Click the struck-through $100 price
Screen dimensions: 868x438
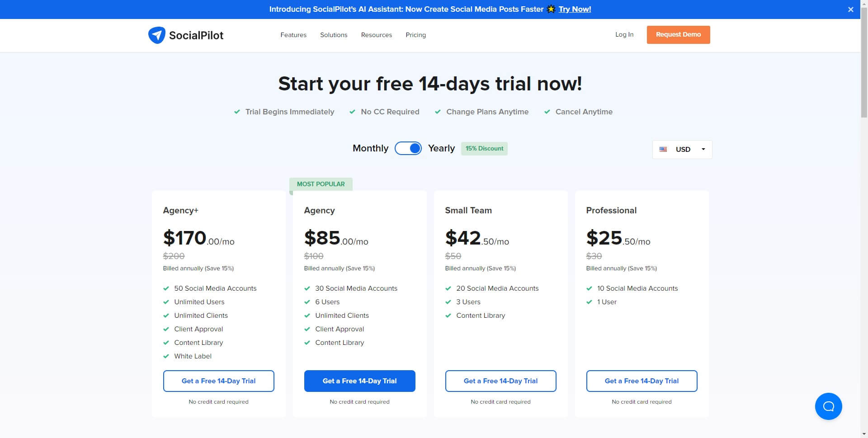click(314, 256)
